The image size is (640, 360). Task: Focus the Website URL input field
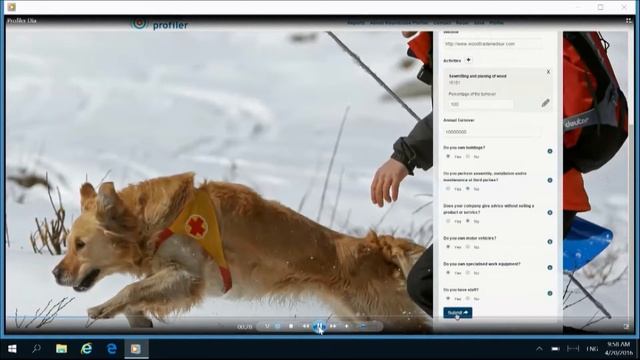pyautogui.click(x=493, y=44)
